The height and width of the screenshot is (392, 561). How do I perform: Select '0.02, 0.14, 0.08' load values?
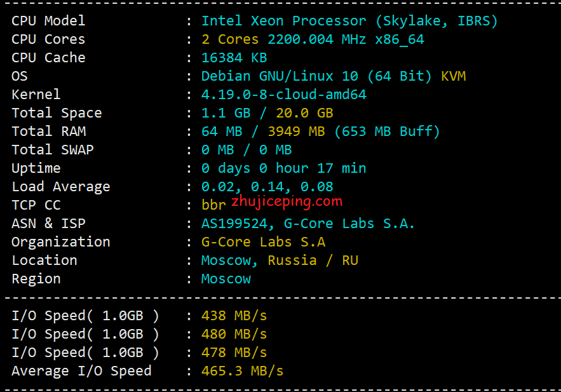pyautogui.click(x=267, y=187)
